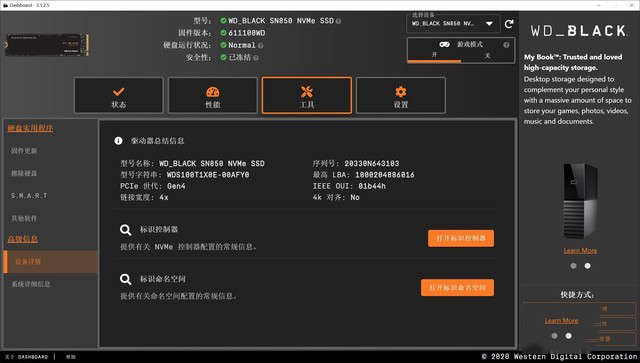Click green check icon beside firmware 611100WD
The image size is (640, 363).
tap(223, 33)
